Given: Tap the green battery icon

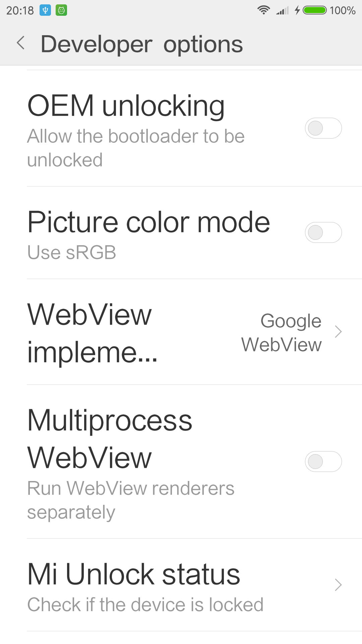Looking at the screenshot, I should tap(314, 10).
